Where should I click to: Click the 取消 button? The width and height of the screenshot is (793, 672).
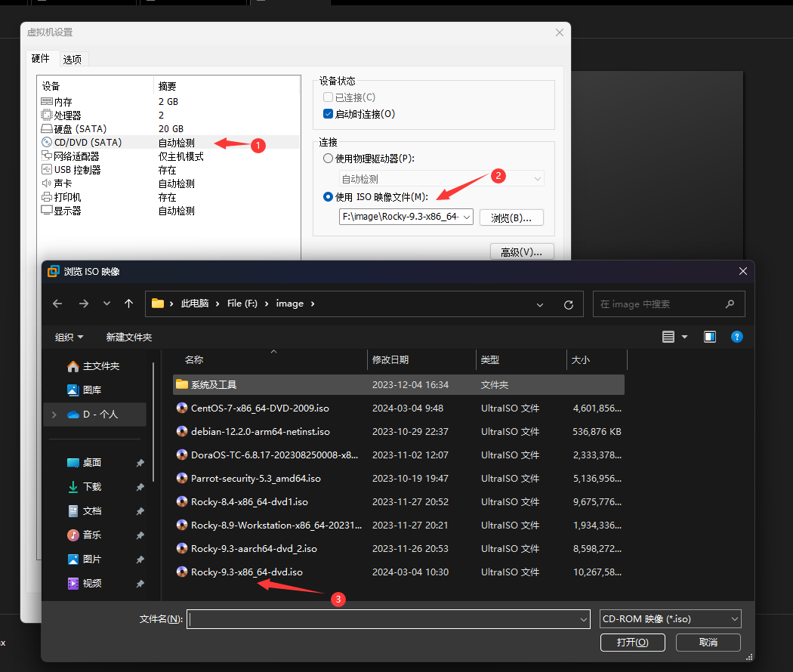coord(708,642)
